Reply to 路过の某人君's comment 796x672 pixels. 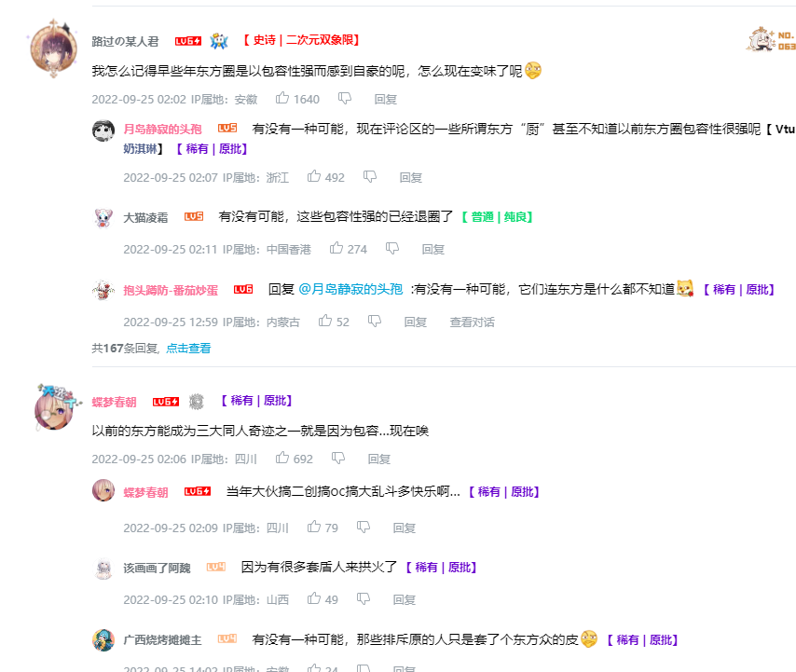point(385,99)
